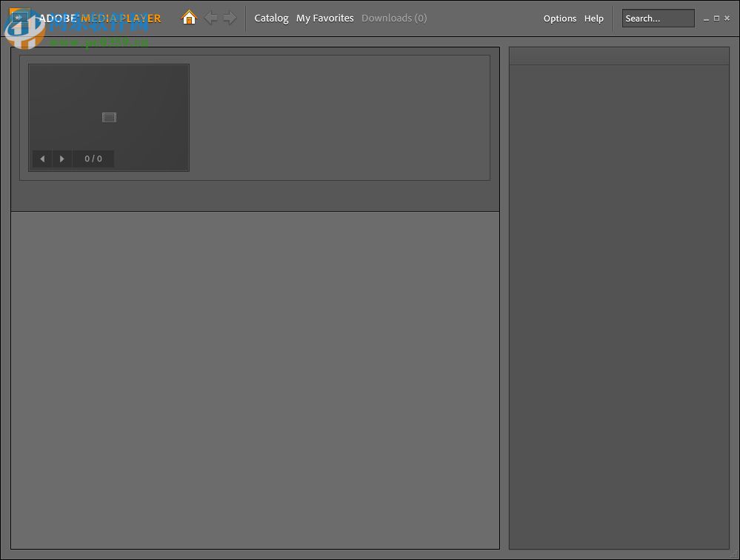Click the 0 / 0 slide counter
740x560 pixels.
tap(93, 159)
